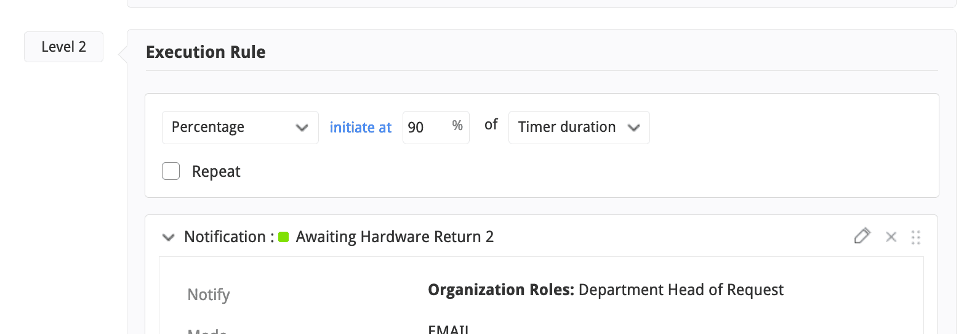This screenshot has height=334, width=980.
Task: Click the percent sign beside 90
Action: click(457, 126)
